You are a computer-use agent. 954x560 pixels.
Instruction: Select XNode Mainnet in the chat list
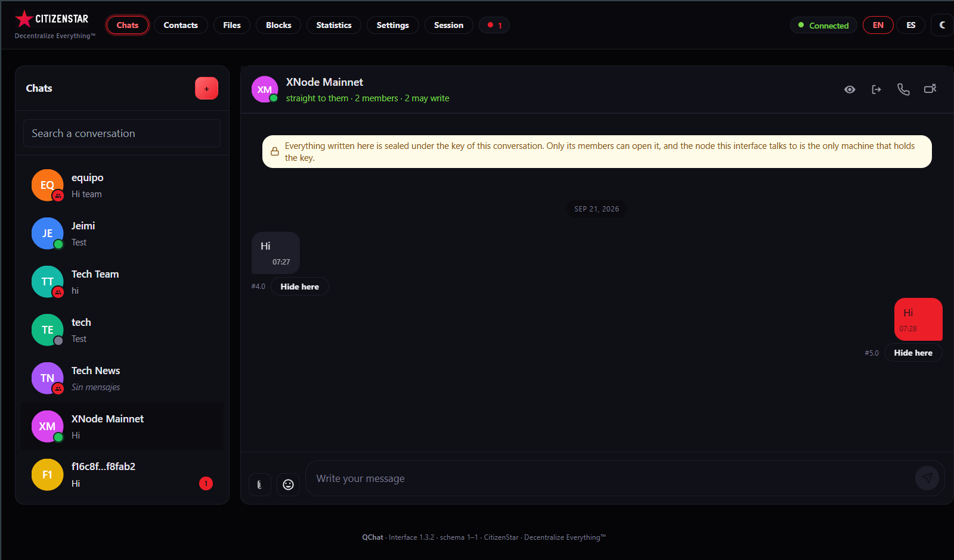(122, 427)
